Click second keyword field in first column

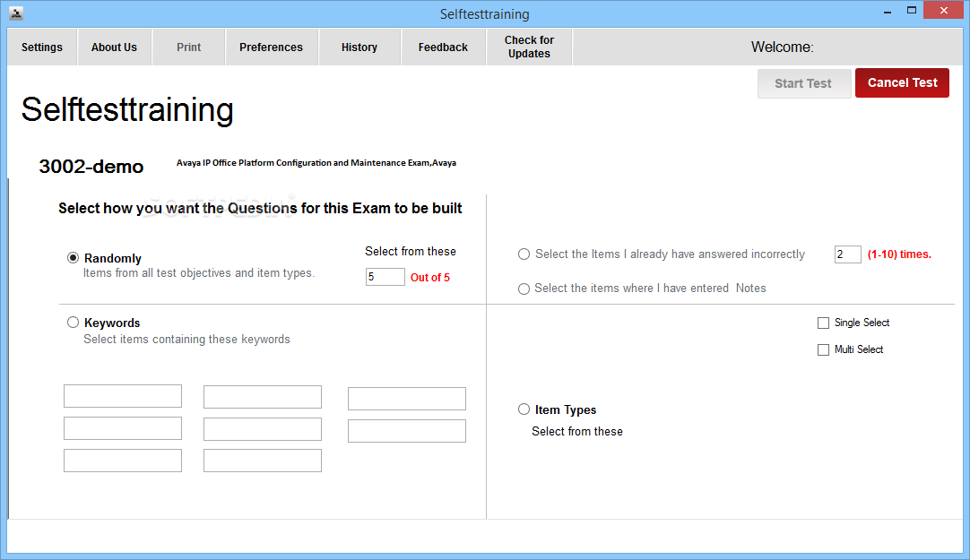point(123,428)
